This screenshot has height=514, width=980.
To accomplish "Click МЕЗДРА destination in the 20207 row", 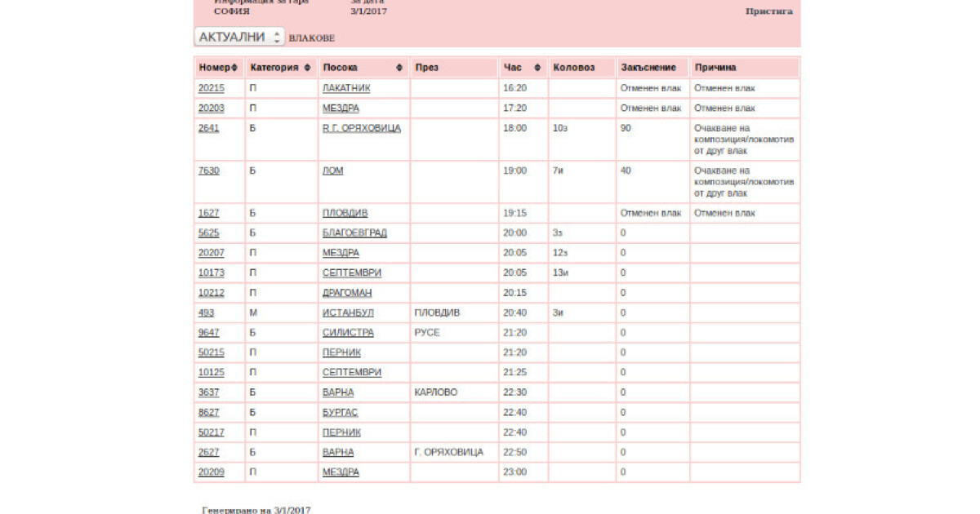I will [341, 253].
